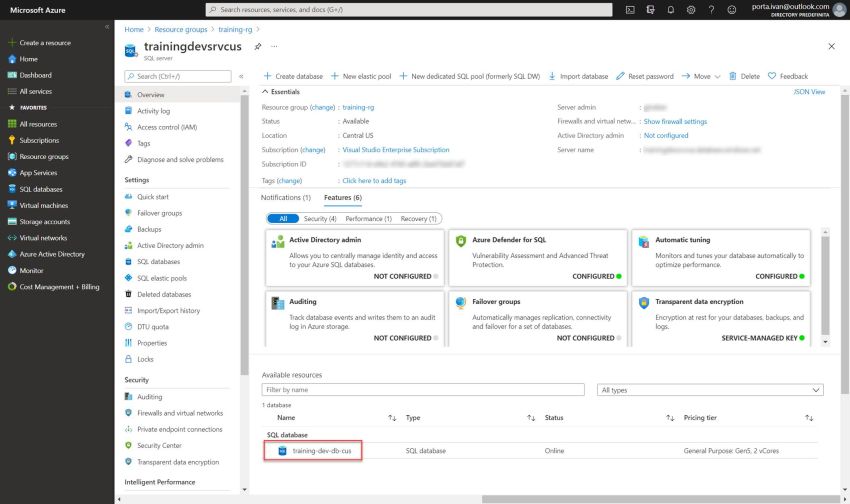The width and height of the screenshot is (850, 504).
Task: Pin trainingdevsrvcus to dashboard
Action: [258, 47]
